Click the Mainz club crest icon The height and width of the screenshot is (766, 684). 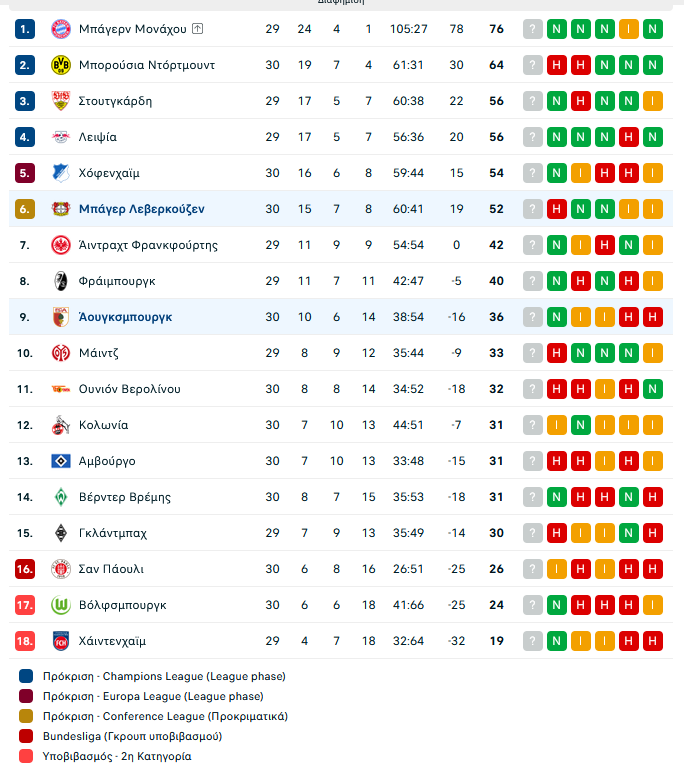61,353
